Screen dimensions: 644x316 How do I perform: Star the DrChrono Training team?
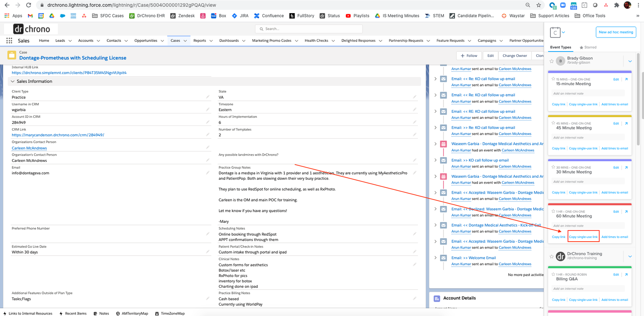pos(552,256)
